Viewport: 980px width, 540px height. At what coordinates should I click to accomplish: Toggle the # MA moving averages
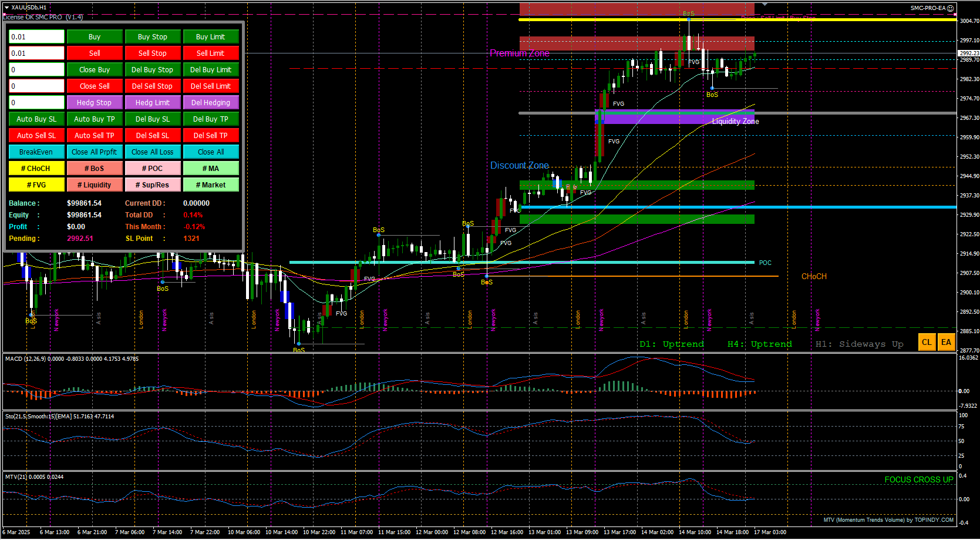211,169
